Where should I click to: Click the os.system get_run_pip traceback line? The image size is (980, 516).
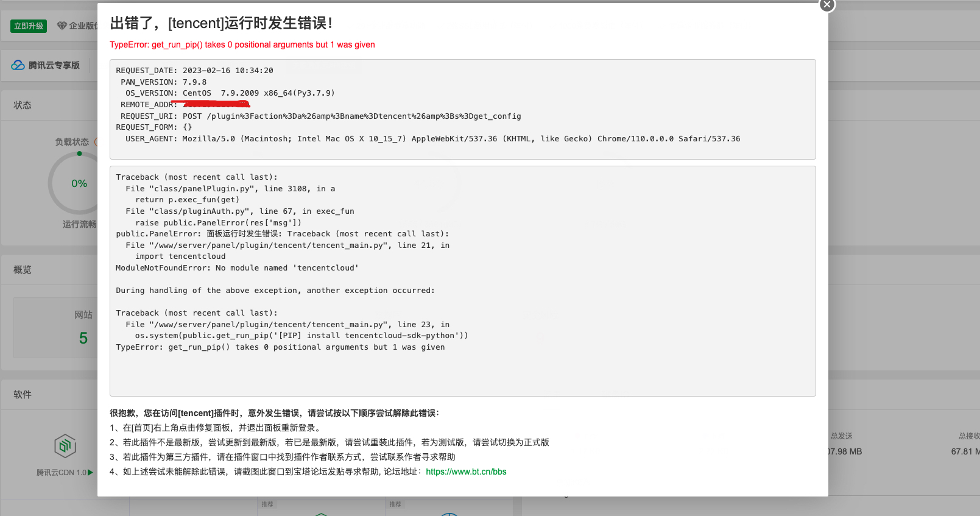coord(301,336)
